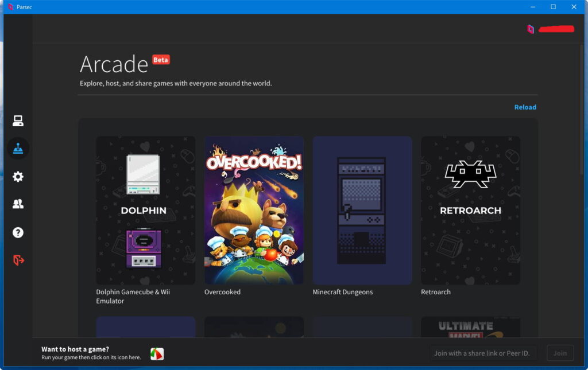The height and width of the screenshot is (370, 588).
Task: Open Settings gear in sidebar
Action: tap(18, 176)
